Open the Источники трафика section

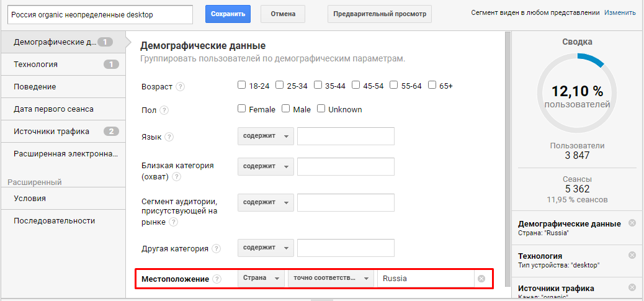[63, 132]
